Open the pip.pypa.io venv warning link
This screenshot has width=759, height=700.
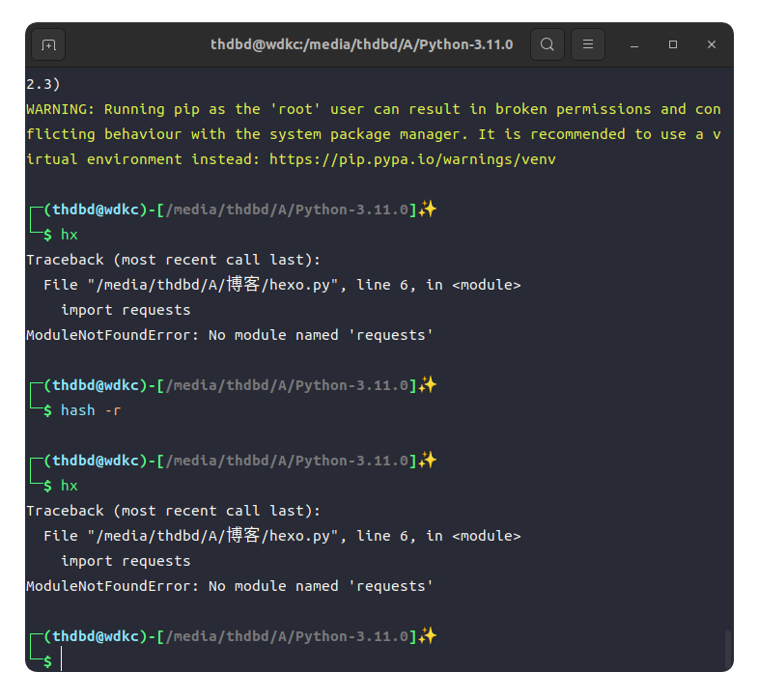pos(412,159)
